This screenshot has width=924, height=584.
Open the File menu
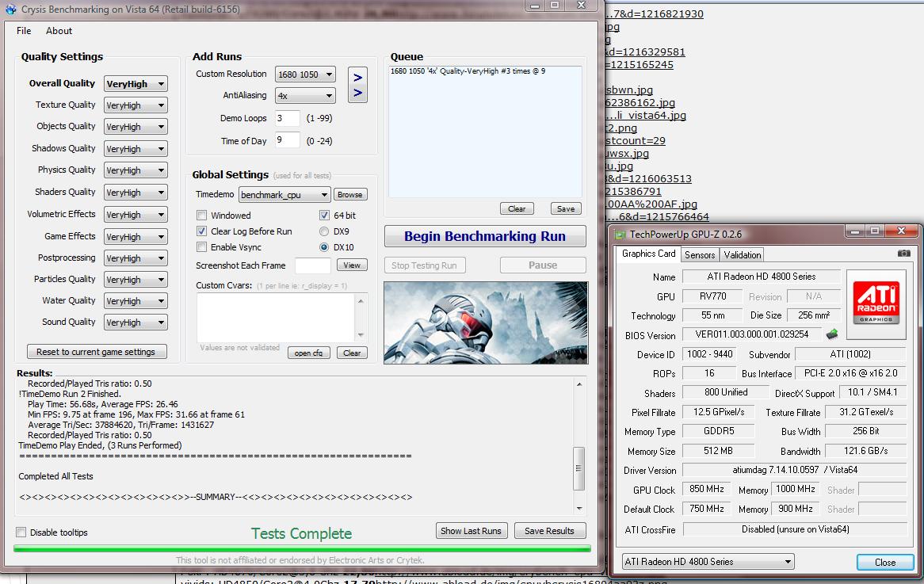click(x=24, y=31)
